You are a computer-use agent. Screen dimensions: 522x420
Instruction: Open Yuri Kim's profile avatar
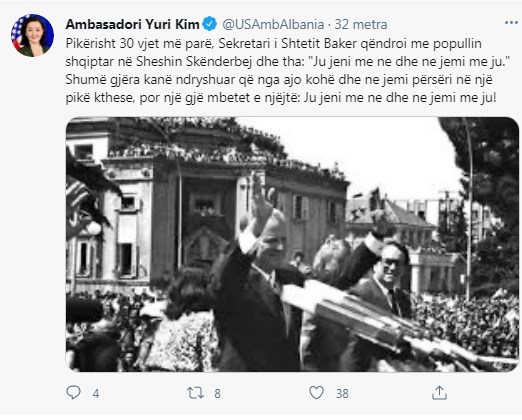point(32,35)
